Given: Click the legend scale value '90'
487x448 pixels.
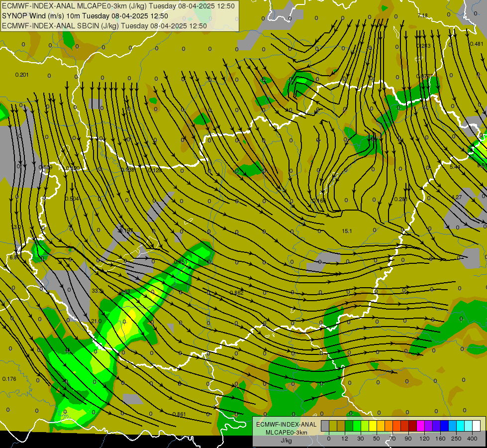Looking at the screenshot, I should 408,439.
